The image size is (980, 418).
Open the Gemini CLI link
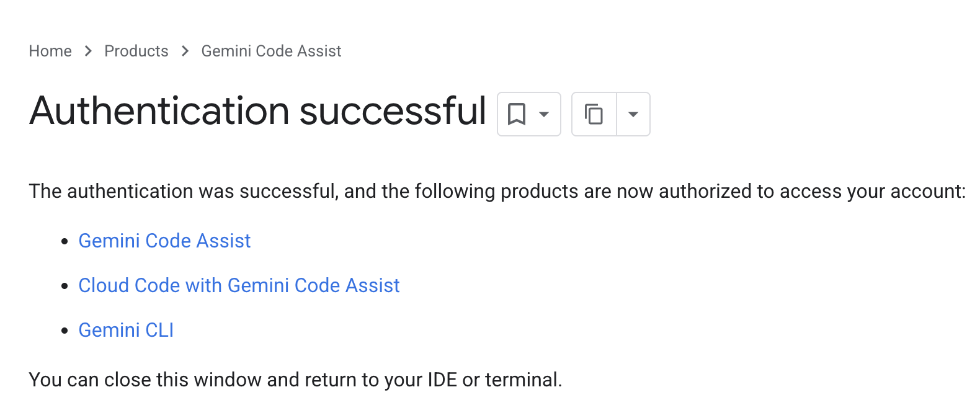(x=125, y=330)
